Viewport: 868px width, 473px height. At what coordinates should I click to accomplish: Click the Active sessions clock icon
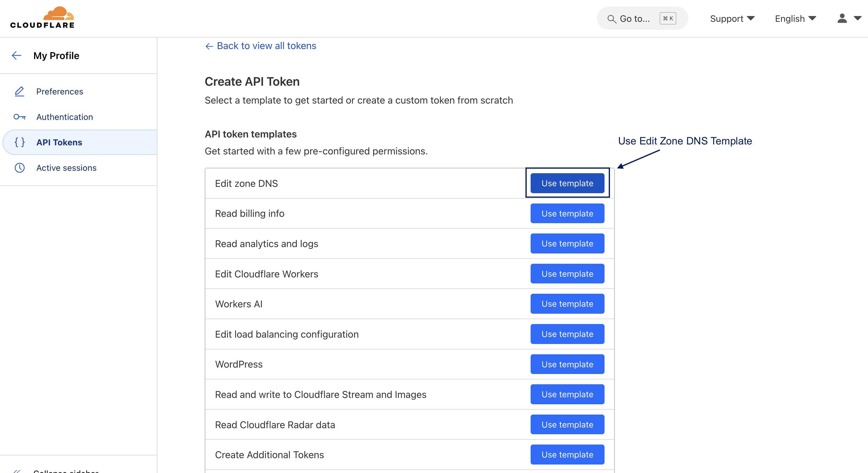(20, 168)
